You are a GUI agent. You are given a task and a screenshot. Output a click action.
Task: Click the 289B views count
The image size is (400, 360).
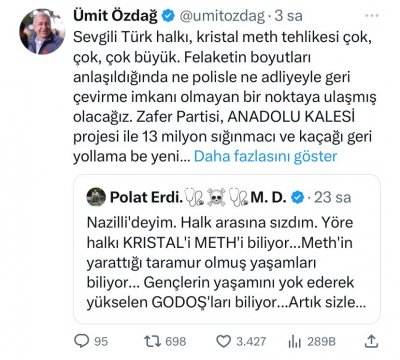(321, 342)
